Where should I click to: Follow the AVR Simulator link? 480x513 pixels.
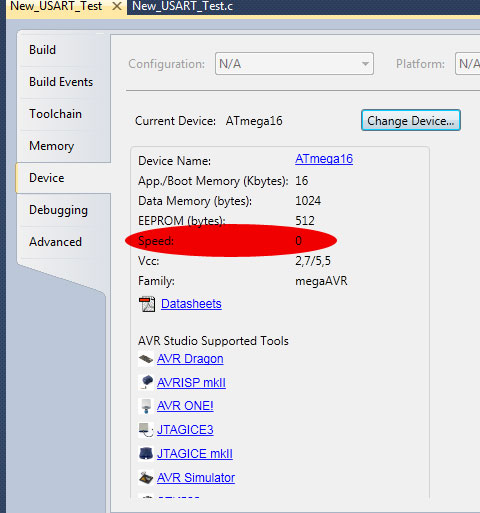pyautogui.click(x=196, y=478)
